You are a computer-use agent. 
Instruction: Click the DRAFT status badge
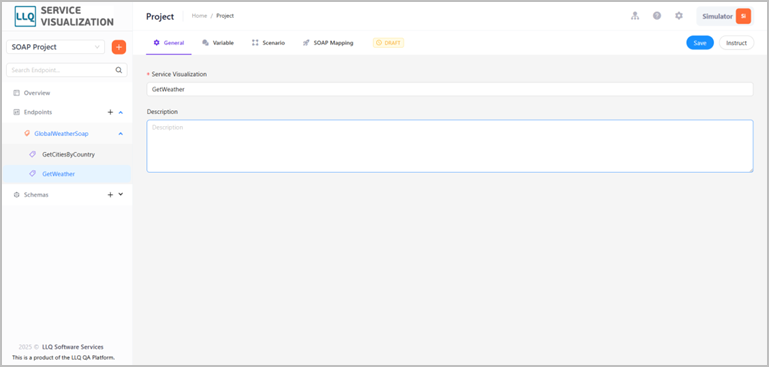pyautogui.click(x=388, y=43)
